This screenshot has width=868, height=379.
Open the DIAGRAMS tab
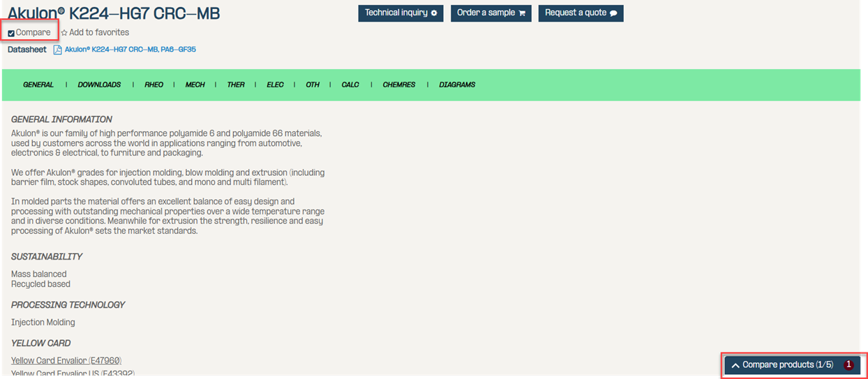(x=457, y=84)
